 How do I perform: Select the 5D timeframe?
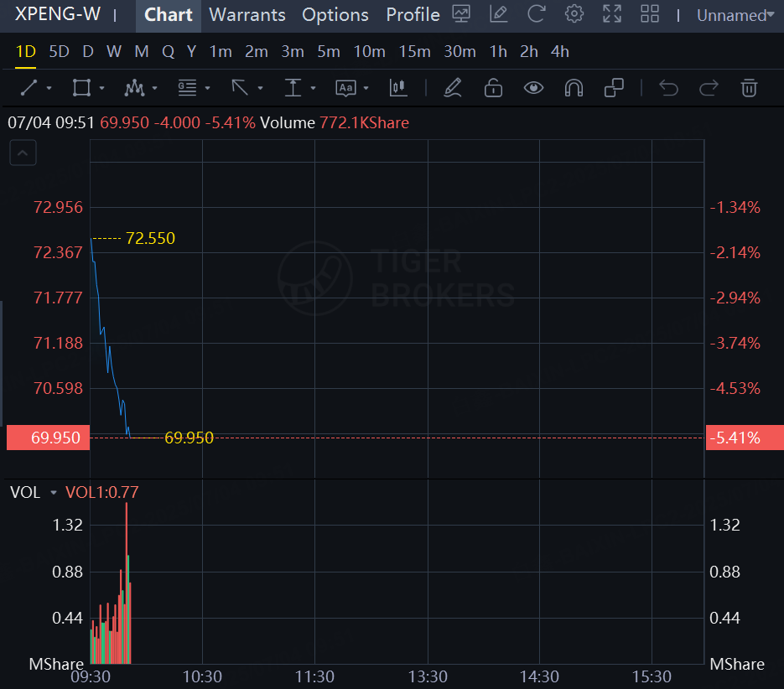point(59,51)
